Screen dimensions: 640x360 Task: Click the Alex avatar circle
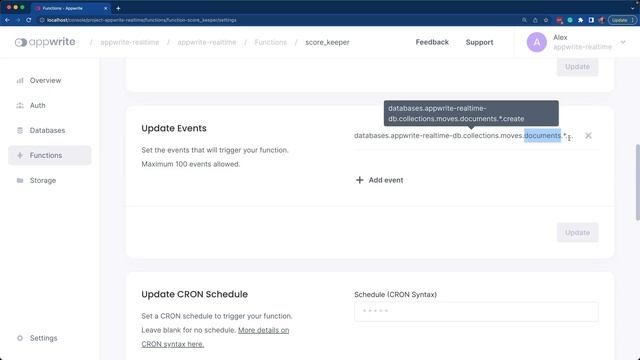(x=536, y=42)
